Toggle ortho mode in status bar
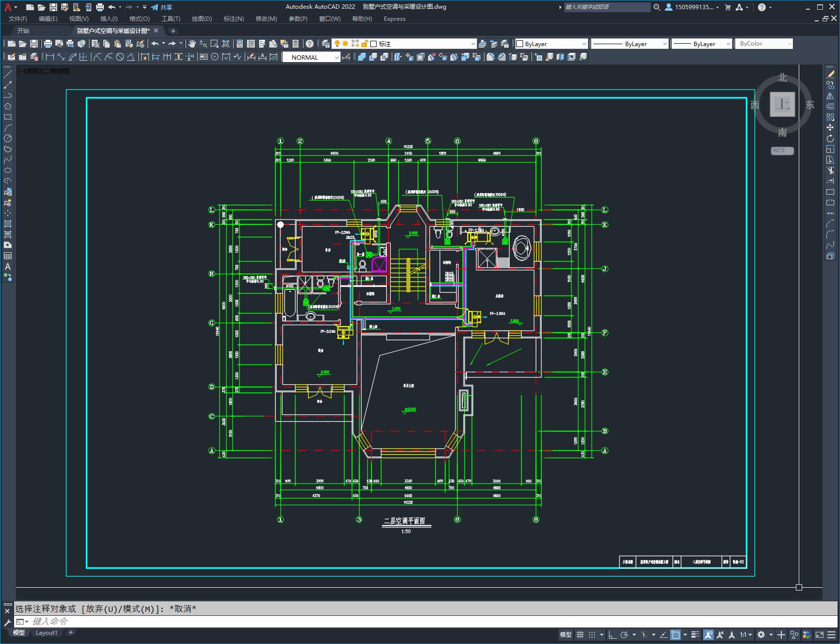This screenshot has width=840, height=644. [x=612, y=635]
